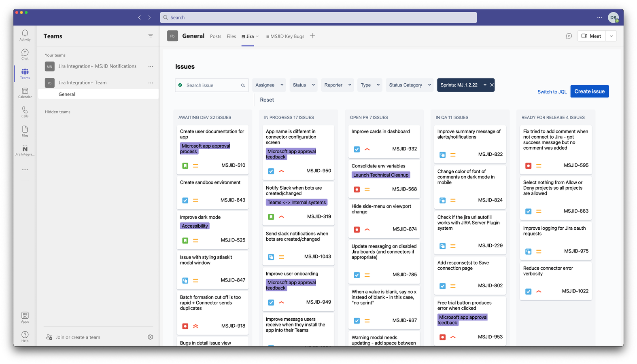Open the MSJID Key Bugs tab

(x=285, y=36)
